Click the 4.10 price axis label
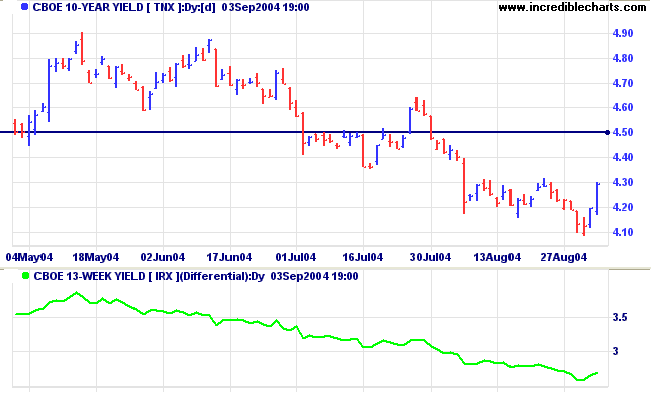Viewport: 651px width, 395px height. [623, 232]
